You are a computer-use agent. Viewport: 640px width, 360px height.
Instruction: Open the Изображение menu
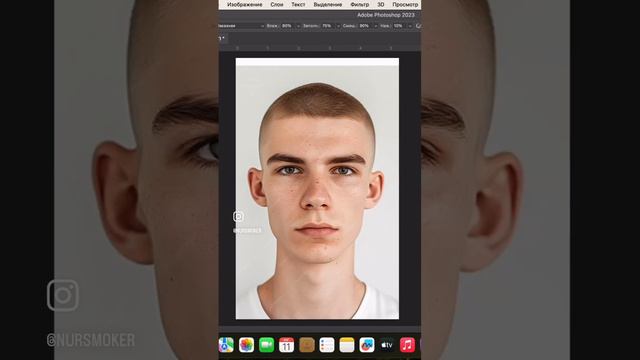click(x=244, y=4)
